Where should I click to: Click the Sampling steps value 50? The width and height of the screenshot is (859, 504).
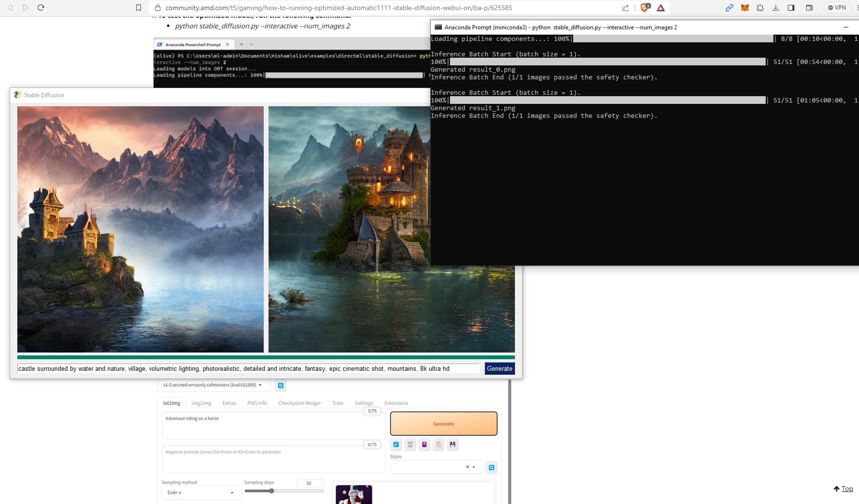point(309,483)
